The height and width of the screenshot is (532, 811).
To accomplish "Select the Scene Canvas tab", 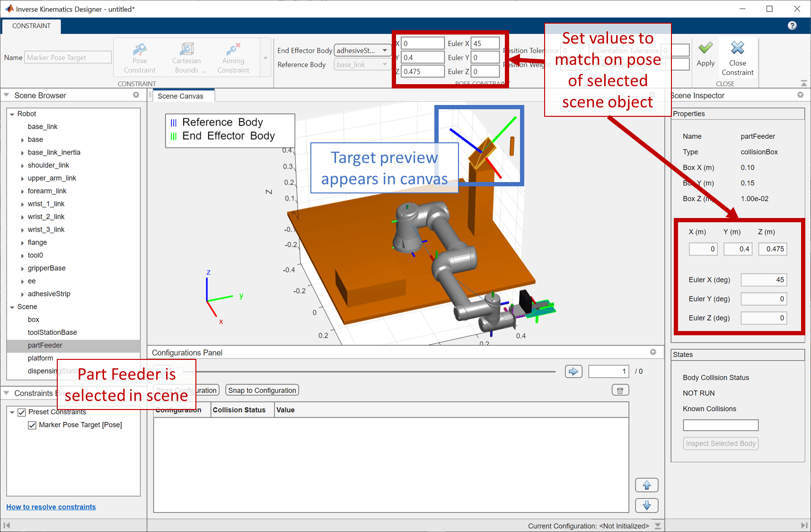I will tap(180, 96).
